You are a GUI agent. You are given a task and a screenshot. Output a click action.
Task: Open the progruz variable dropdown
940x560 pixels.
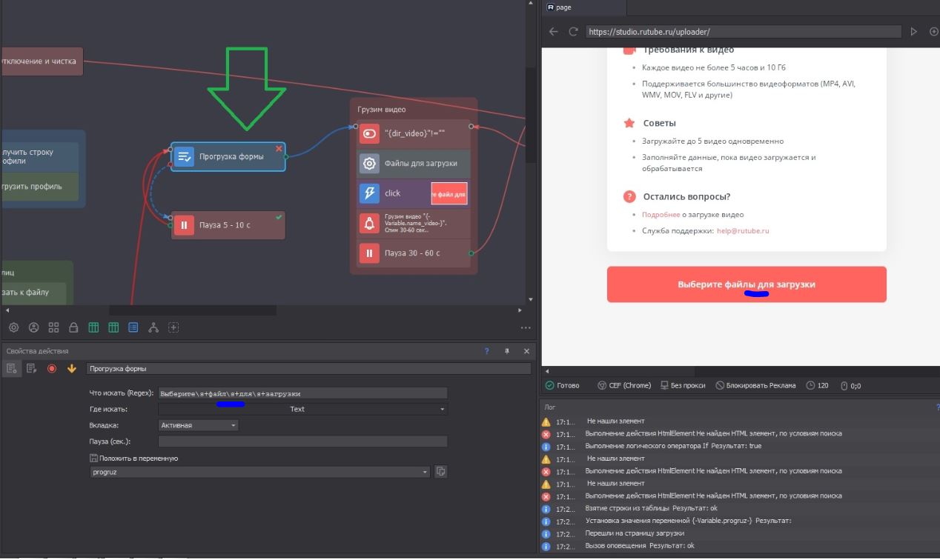point(259,471)
